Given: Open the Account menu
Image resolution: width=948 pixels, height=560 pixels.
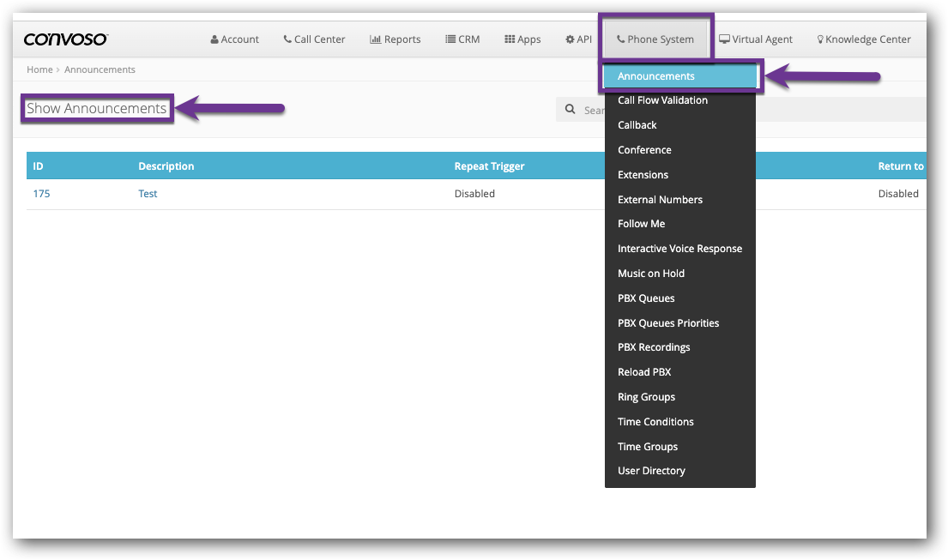Looking at the screenshot, I should click(x=234, y=39).
